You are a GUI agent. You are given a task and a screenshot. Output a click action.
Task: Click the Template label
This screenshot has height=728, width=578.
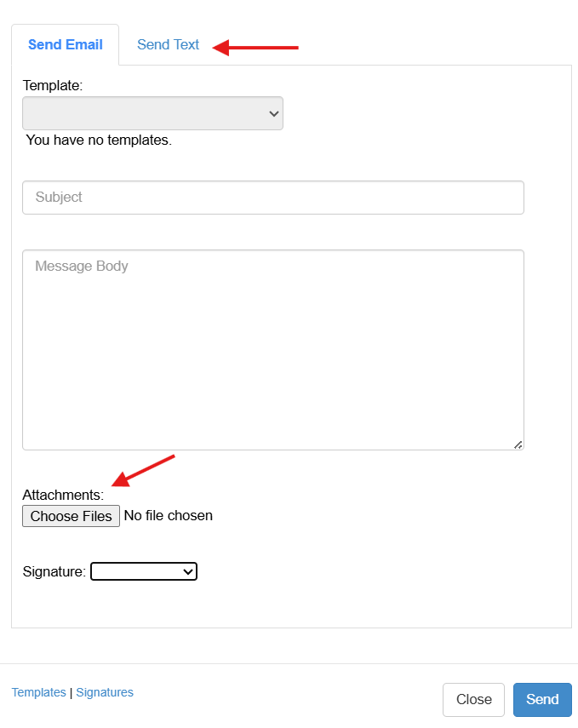click(53, 85)
